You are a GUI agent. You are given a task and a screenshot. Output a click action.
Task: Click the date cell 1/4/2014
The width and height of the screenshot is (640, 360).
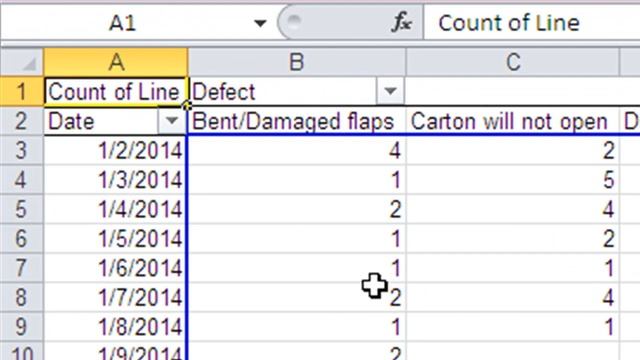pyautogui.click(x=116, y=209)
